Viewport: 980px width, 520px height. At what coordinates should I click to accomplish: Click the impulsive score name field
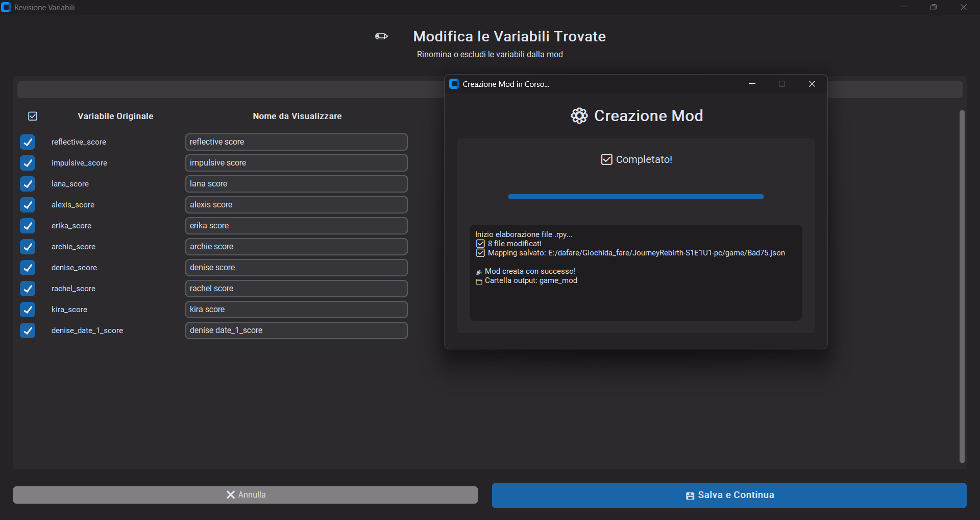click(296, 163)
